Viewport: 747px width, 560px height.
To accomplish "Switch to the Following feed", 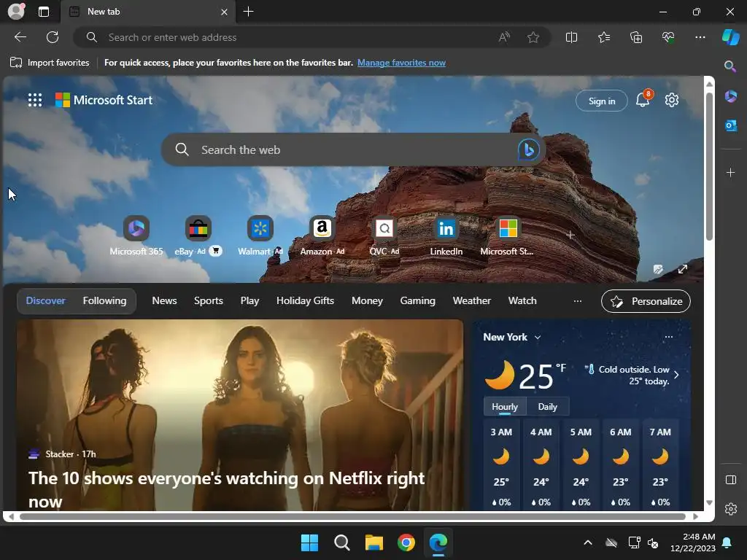I will point(105,300).
